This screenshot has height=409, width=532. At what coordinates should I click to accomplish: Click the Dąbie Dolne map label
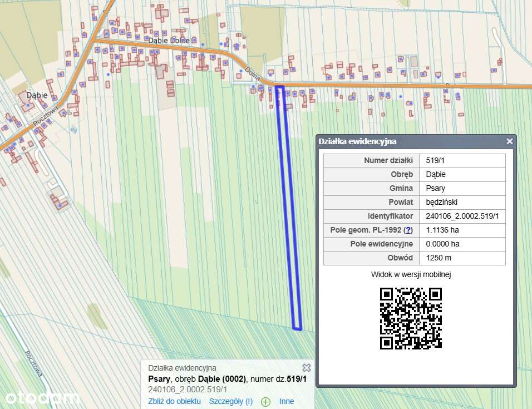click(169, 41)
